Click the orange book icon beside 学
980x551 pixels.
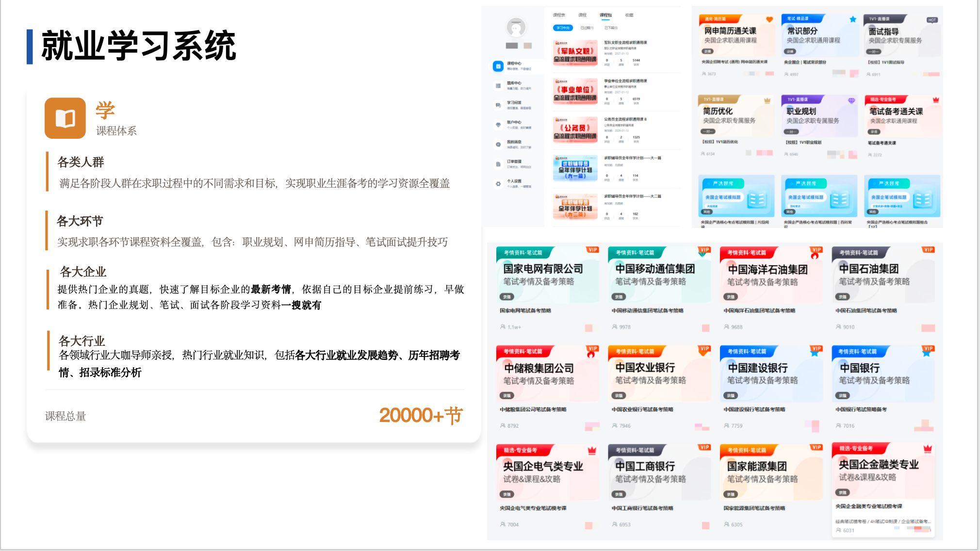pos(65,118)
